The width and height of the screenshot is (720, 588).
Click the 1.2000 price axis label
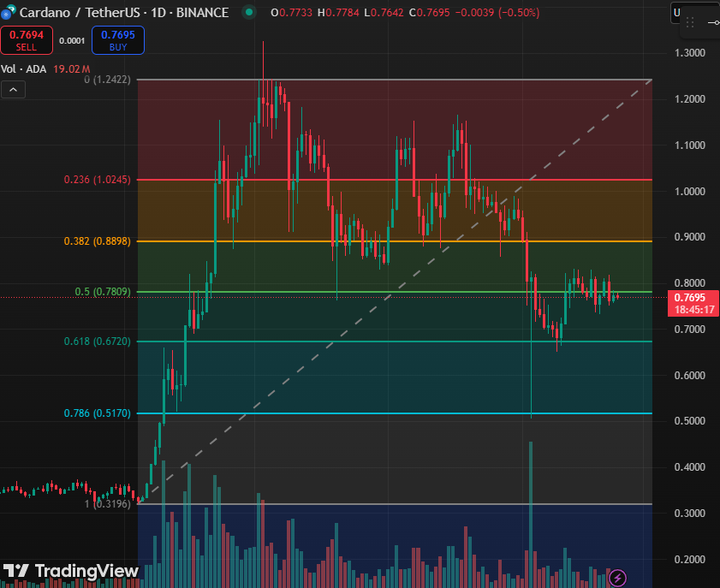pos(689,99)
